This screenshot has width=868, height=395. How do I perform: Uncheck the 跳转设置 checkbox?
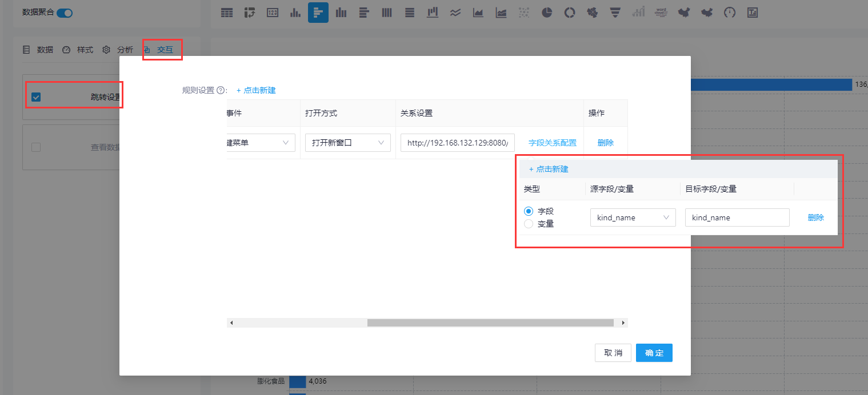(36, 96)
